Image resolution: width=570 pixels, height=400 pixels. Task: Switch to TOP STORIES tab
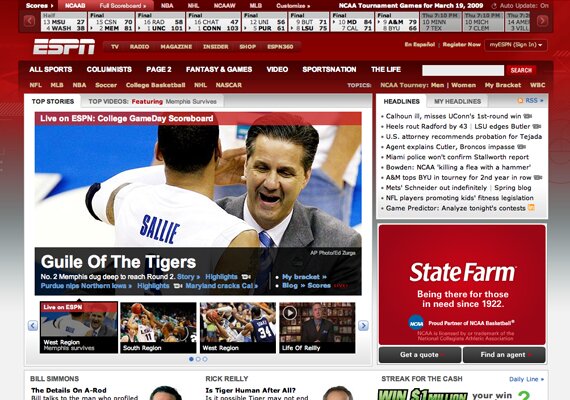point(53,101)
